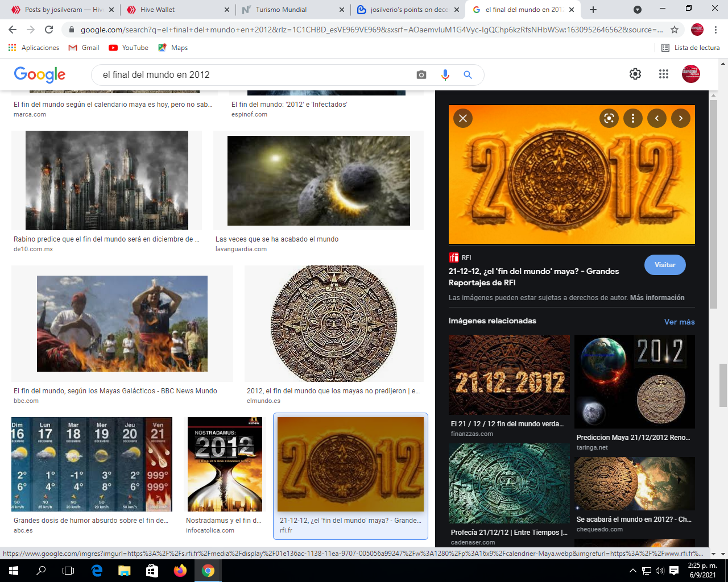Screen dimensions: 728x582
Task: Start voice search with microphone icon
Action: point(445,75)
